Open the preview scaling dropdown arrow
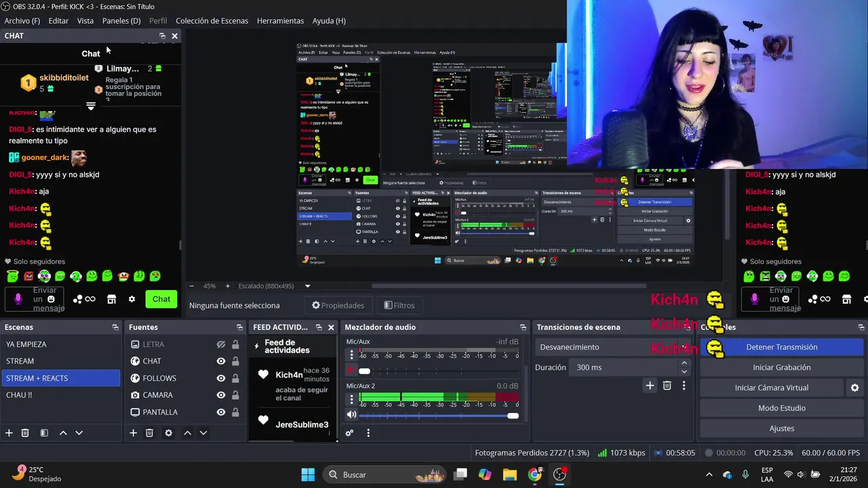The width and height of the screenshot is (868, 488). point(307,286)
